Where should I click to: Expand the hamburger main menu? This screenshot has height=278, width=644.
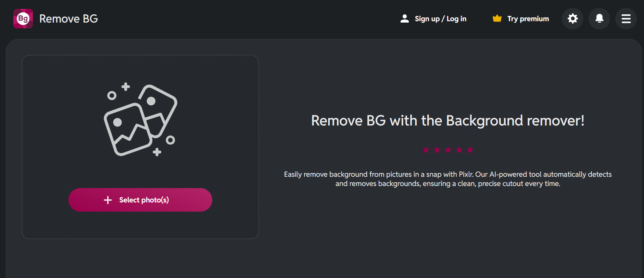(x=626, y=18)
